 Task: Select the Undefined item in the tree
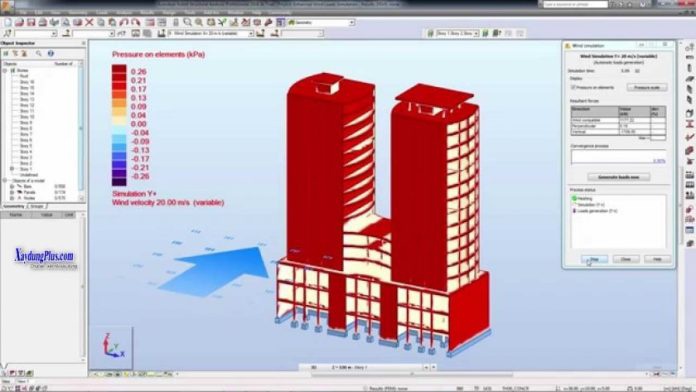click(x=28, y=174)
